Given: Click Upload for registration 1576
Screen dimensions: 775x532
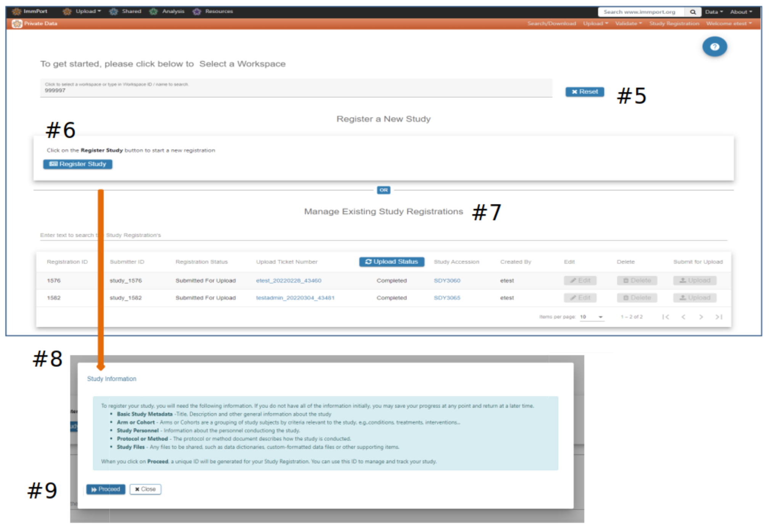Looking at the screenshot, I should point(695,280).
